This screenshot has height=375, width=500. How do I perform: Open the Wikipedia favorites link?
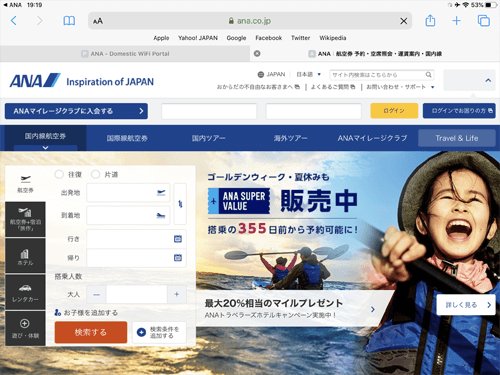point(333,38)
